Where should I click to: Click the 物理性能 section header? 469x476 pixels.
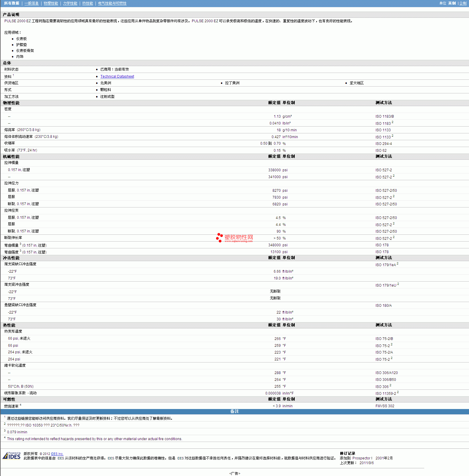point(11,103)
